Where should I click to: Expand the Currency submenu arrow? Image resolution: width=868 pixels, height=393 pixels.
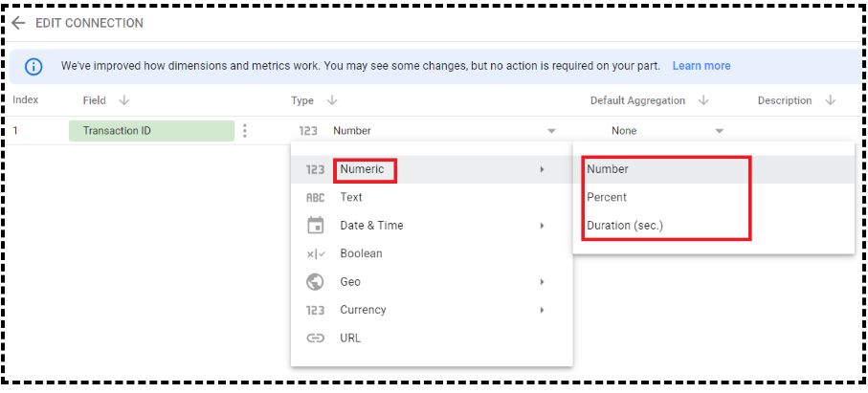[x=542, y=310]
